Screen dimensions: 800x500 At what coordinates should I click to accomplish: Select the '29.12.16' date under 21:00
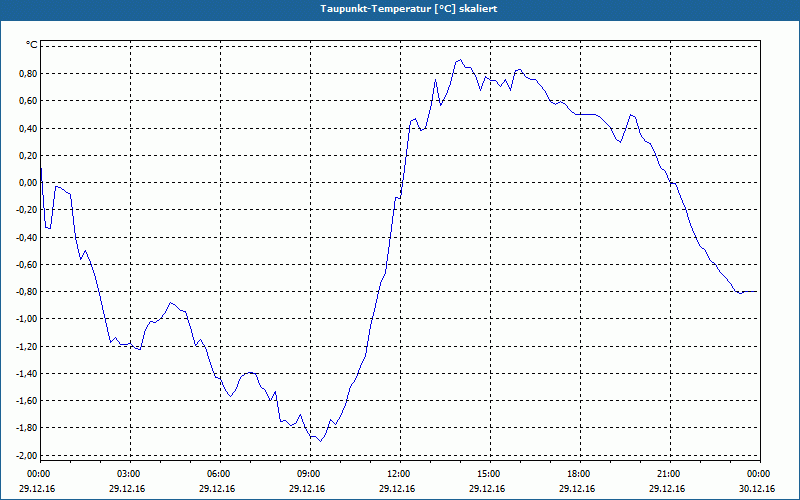667,489
